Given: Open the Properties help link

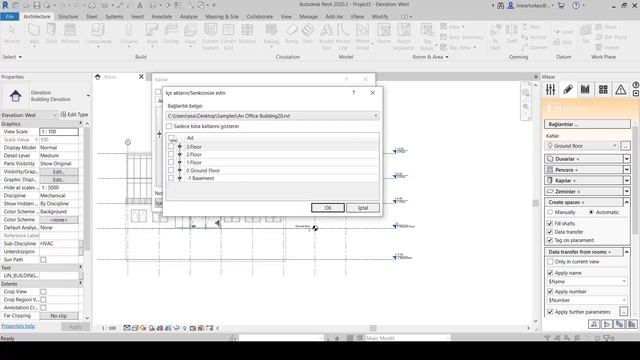Looking at the screenshot, I should [18, 326].
